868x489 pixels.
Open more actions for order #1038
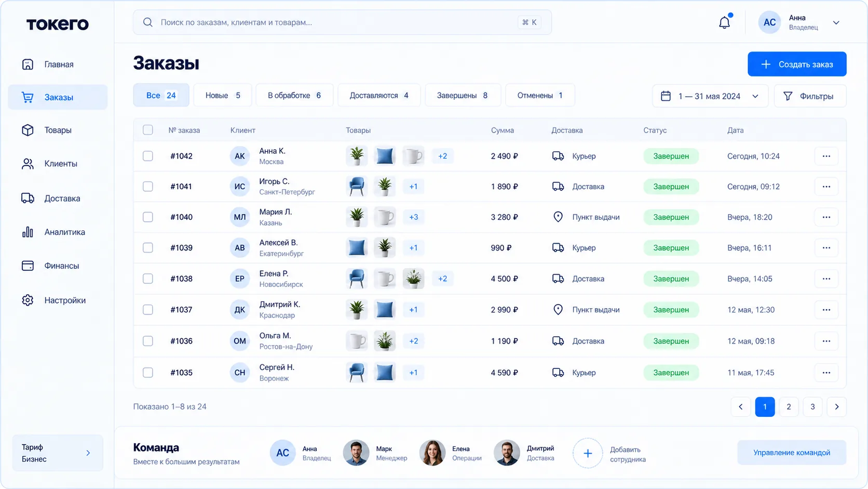[826, 279]
